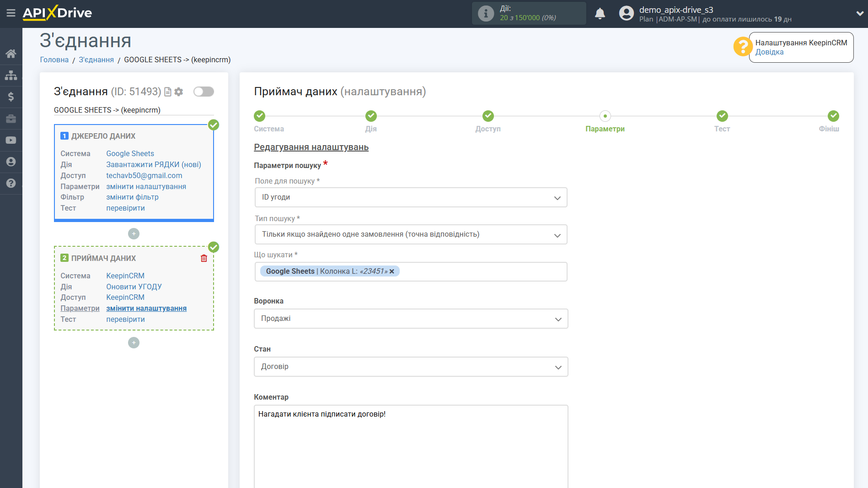Screen dimensions: 868x488
Task: Click the ApiX-Drive logo
Action: click(58, 13)
